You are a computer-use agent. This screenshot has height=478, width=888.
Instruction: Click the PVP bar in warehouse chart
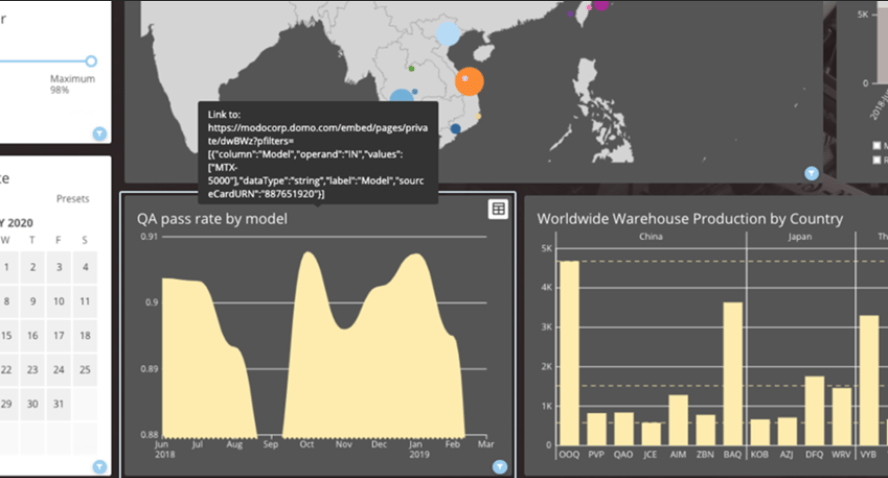[596, 429]
